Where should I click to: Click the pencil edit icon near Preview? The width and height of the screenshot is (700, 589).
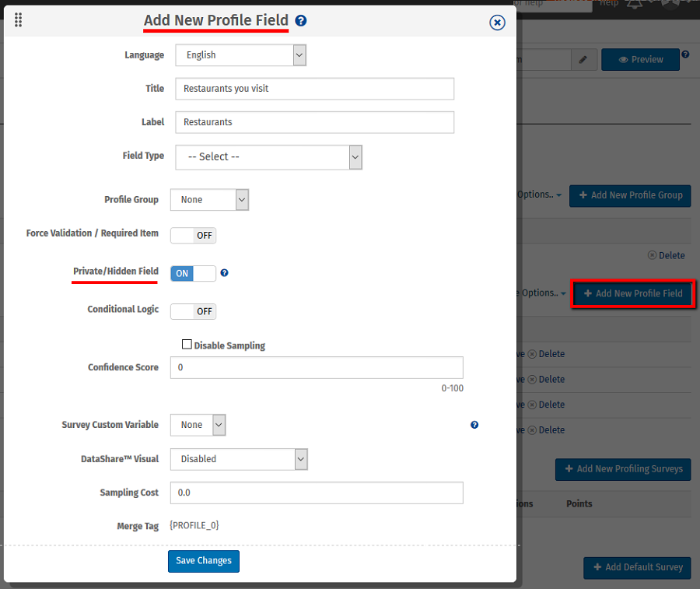click(583, 60)
